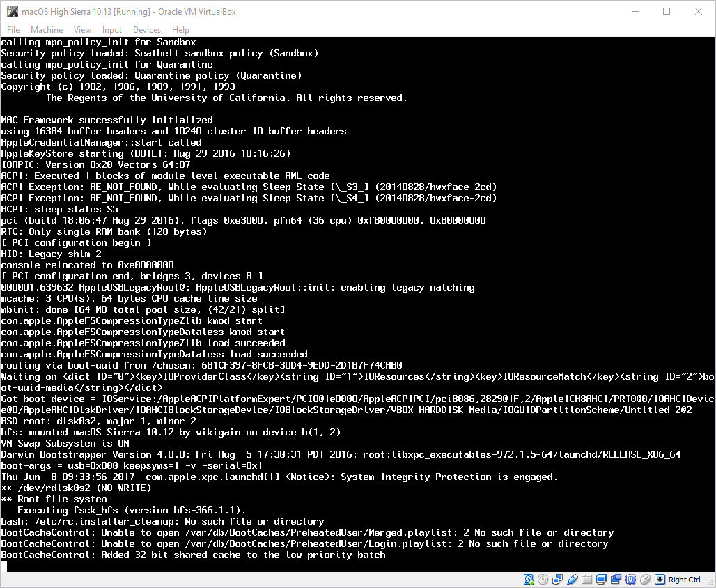Click the hard disk activity status icon

tap(529, 580)
